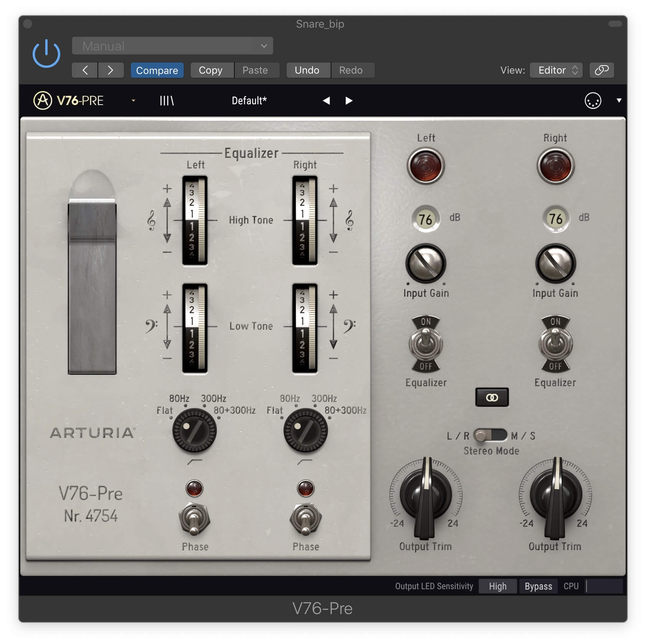
Task: Open the preset browser library icon
Action: point(167,100)
